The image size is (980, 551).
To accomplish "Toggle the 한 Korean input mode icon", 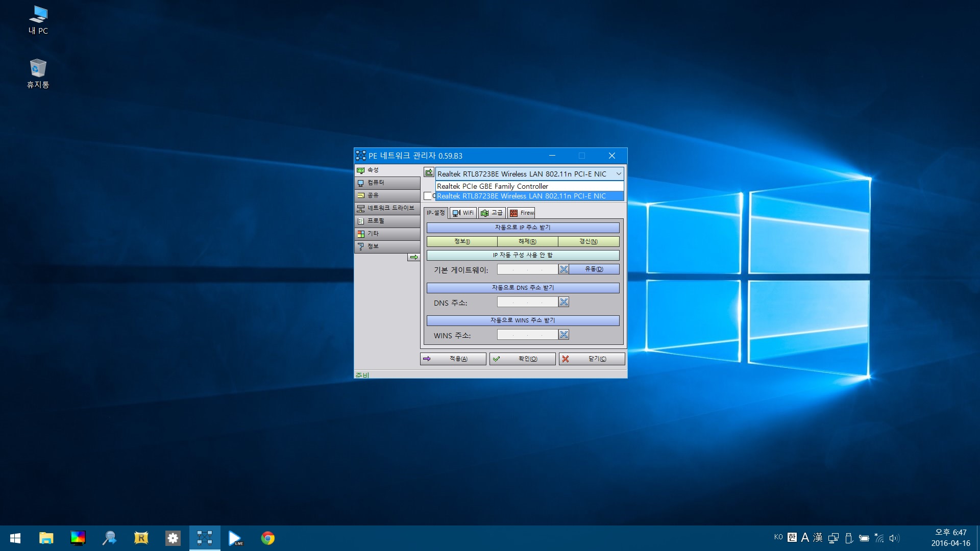I will click(792, 537).
